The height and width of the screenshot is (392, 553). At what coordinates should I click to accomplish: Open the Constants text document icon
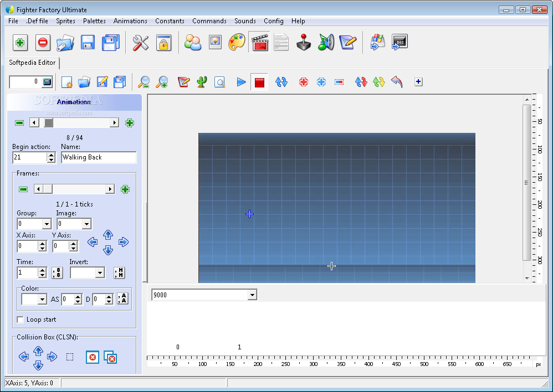coord(281,42)
